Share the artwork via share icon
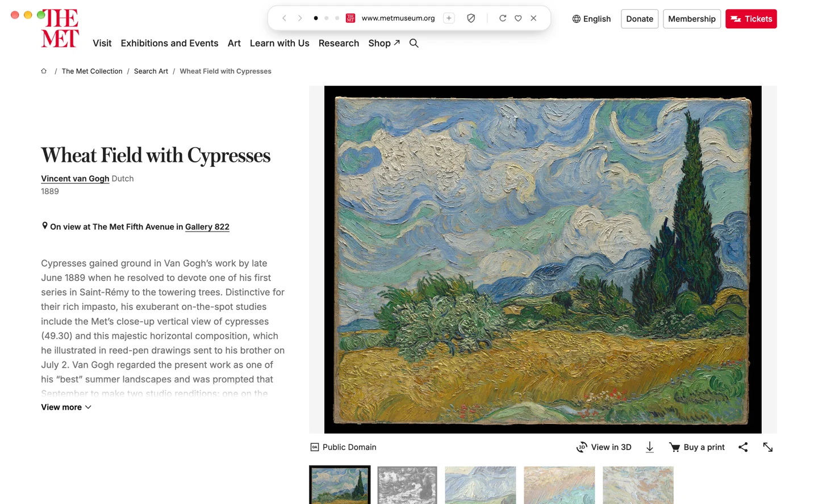This screenshot has height=504, width=818. click(743, 447)
